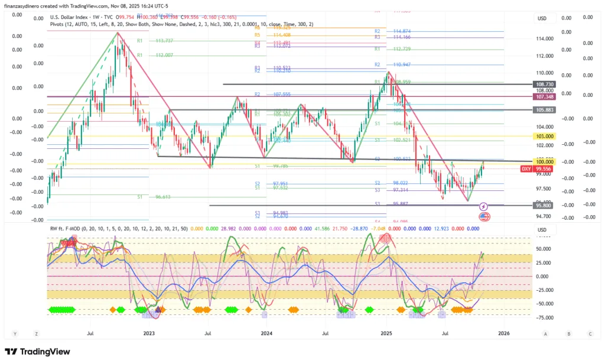Click the DXY price label tag
This screenshot has width=605, height=364.
click(526, 168)
